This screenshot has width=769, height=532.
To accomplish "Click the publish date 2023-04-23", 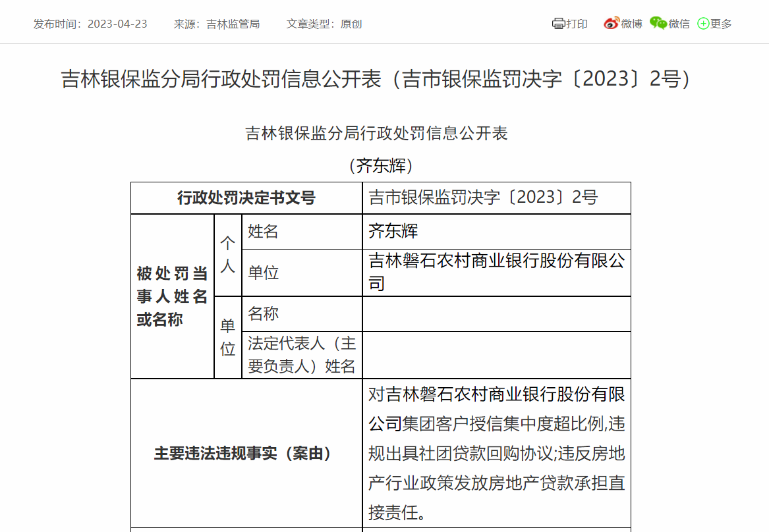I will click(117, 24).
